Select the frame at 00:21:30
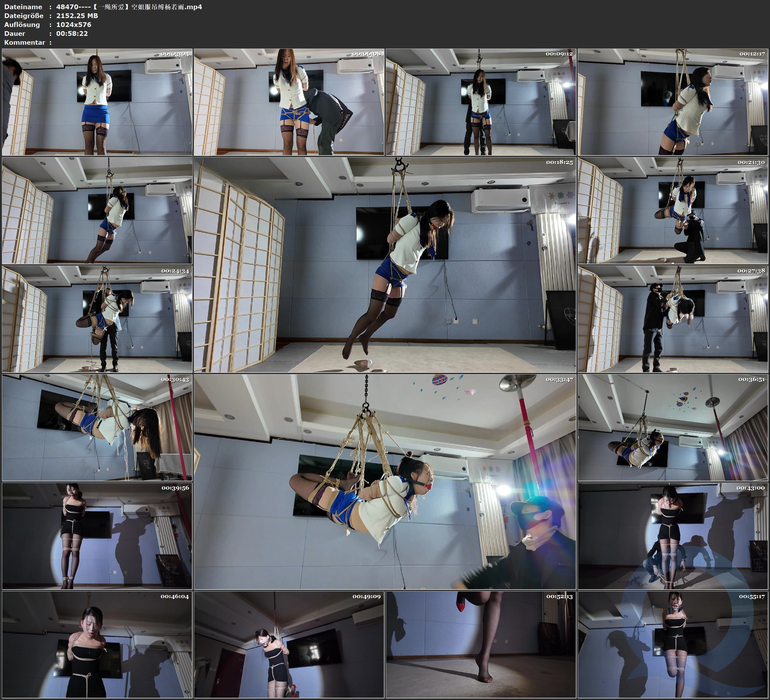Image resolution: width=770 pixels, height=700 pixels. click(673, 210)
